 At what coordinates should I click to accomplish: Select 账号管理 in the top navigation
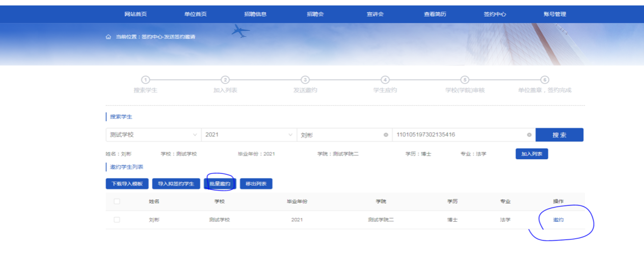[x=554, y=14]
